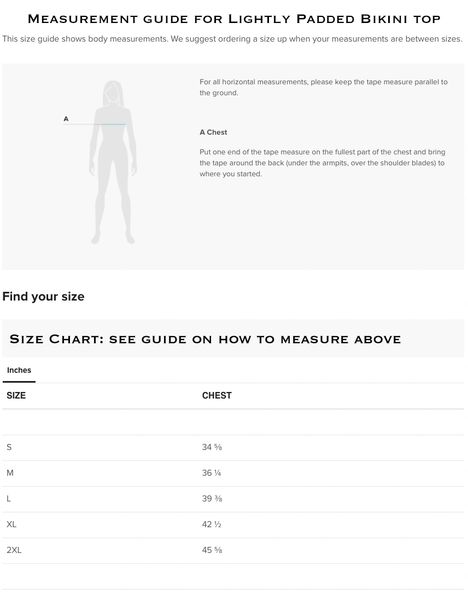Click the SIZE column header
Screen dimensions: 468x600
point(16,396)
